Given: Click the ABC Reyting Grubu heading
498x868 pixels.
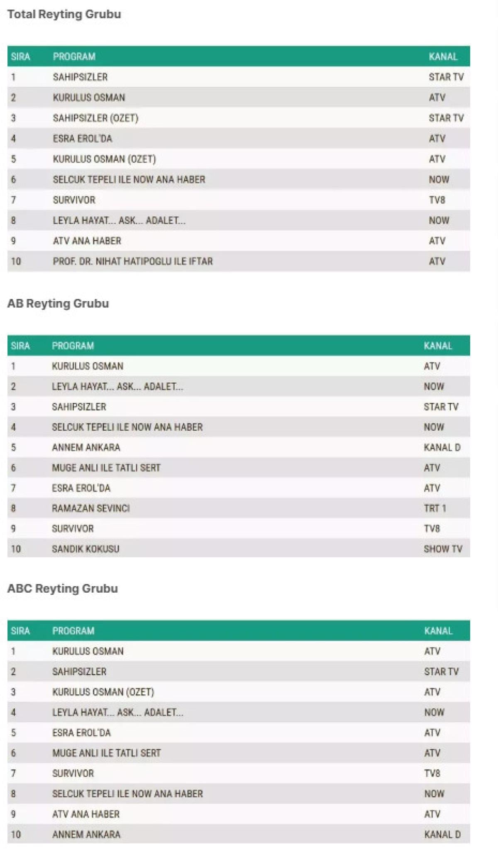Looking at the screenshot, I should click(63, 588).
